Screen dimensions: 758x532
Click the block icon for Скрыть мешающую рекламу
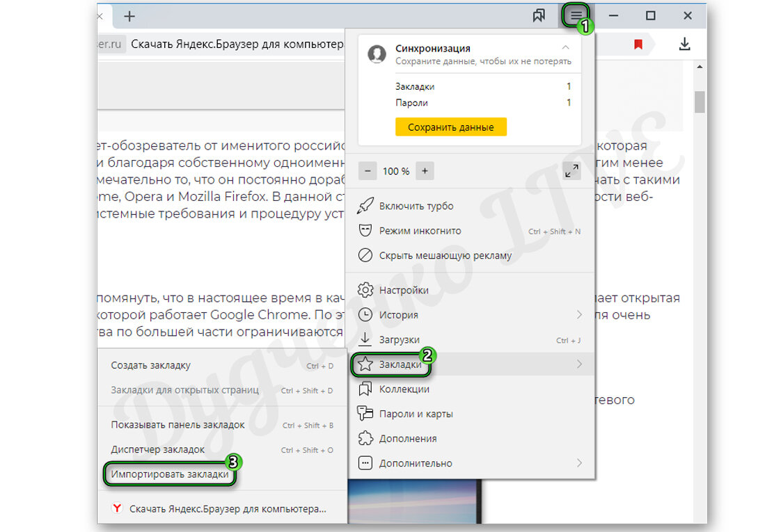365,255
